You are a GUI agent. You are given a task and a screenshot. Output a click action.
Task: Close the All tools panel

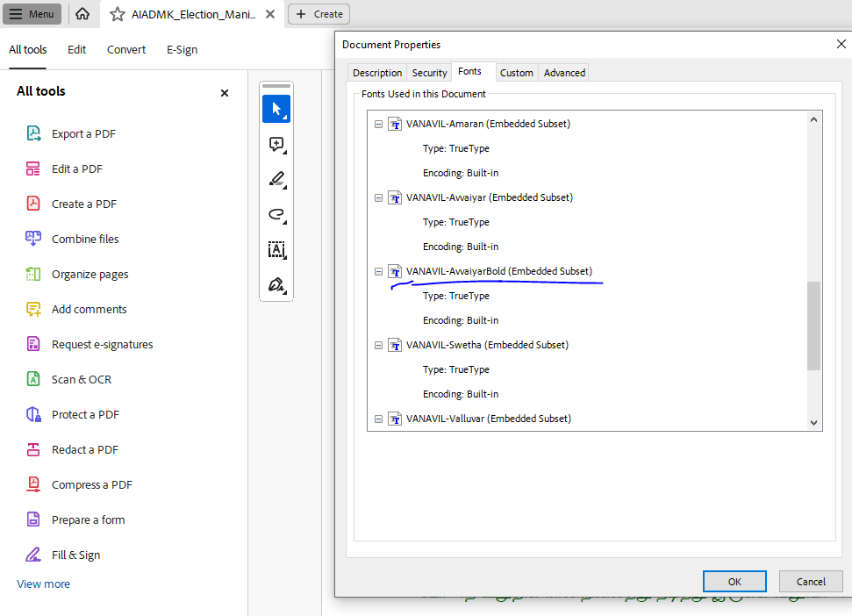point(225,92)
